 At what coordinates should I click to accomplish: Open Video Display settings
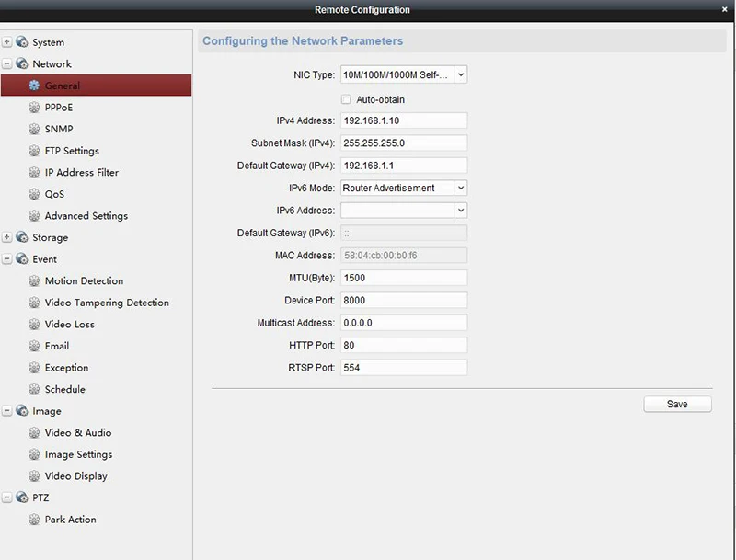(x=76, y=476)
